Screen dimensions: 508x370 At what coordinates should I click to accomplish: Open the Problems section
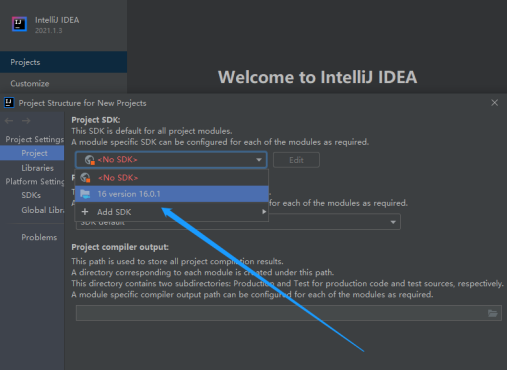39,237
